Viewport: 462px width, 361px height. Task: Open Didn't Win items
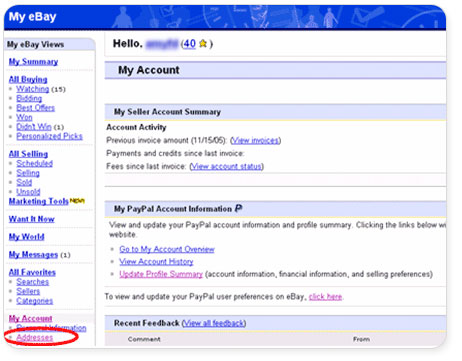[34, 127]
